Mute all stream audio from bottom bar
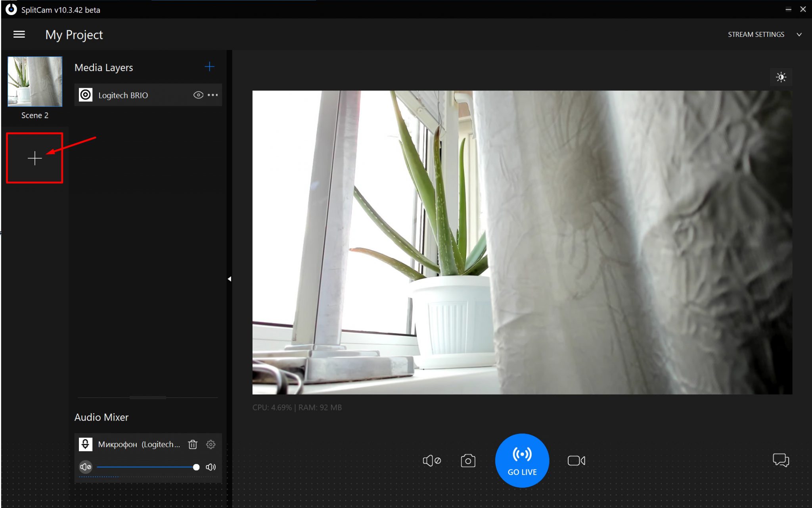 click(431, 461)
